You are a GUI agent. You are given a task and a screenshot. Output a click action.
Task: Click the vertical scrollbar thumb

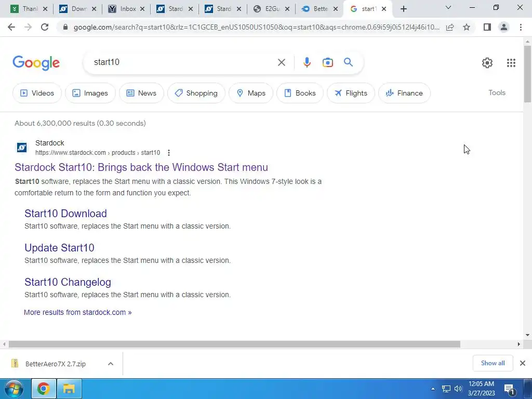(x=527, y=74)
